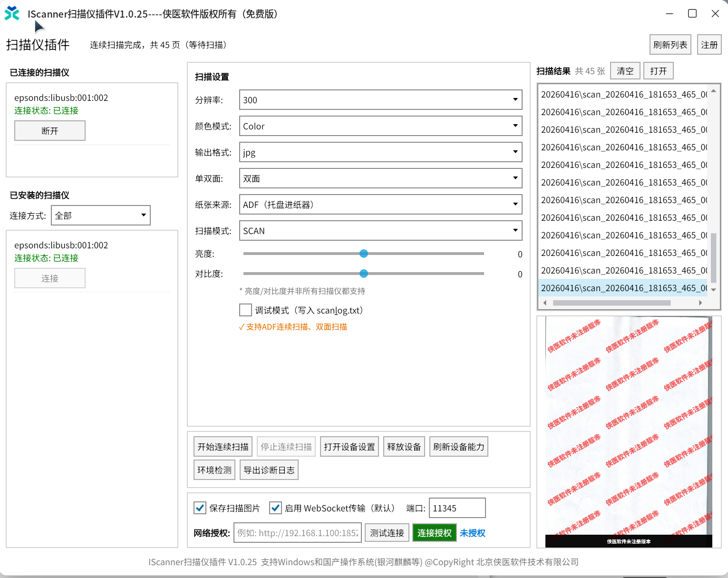Click the 清空 clear results button
728x578 pixels.
pos(625,70)
